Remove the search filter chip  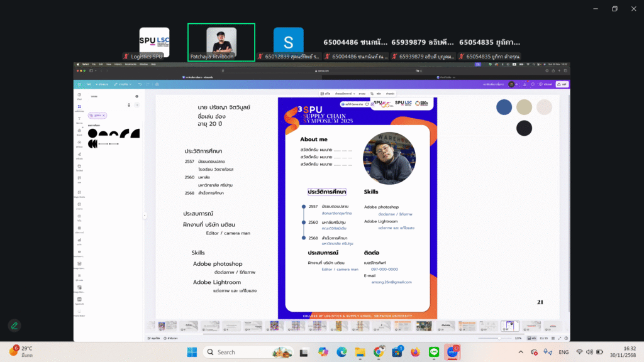coord(104,116)
